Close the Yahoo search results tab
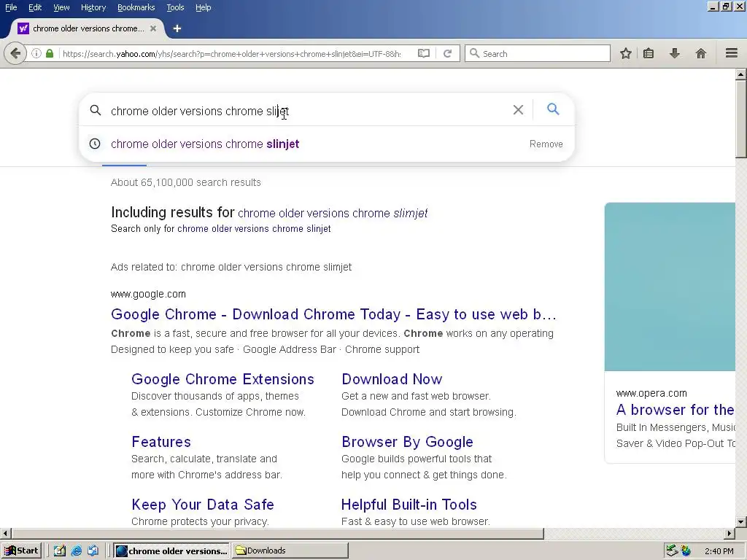747x560 pixels. coord(153,28)
